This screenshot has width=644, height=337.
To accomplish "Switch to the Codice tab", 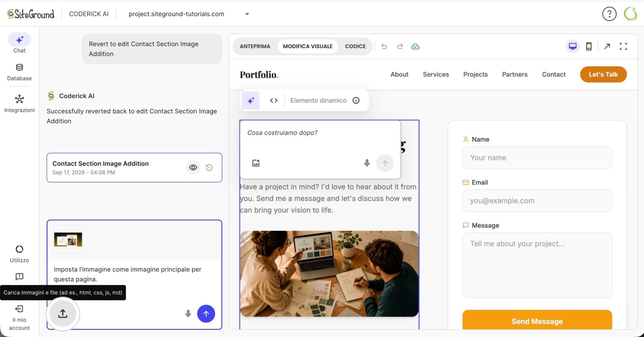I will [x=355, y=47].
